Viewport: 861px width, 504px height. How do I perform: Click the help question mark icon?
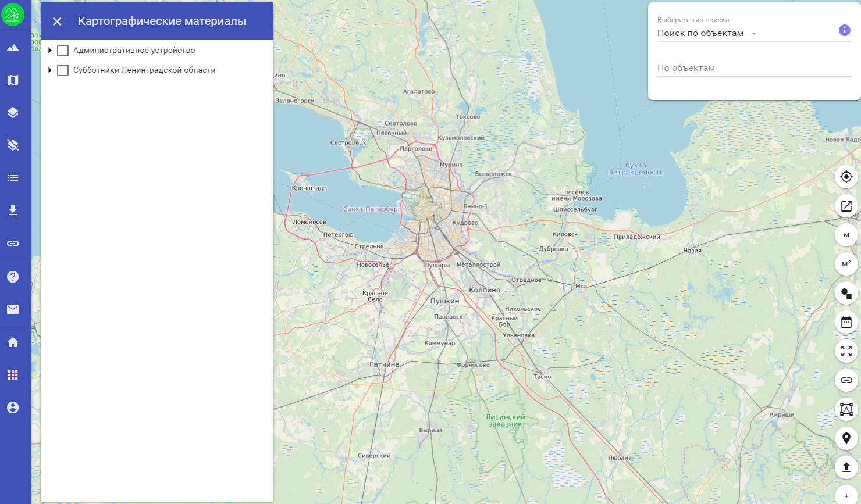point(13,277)
